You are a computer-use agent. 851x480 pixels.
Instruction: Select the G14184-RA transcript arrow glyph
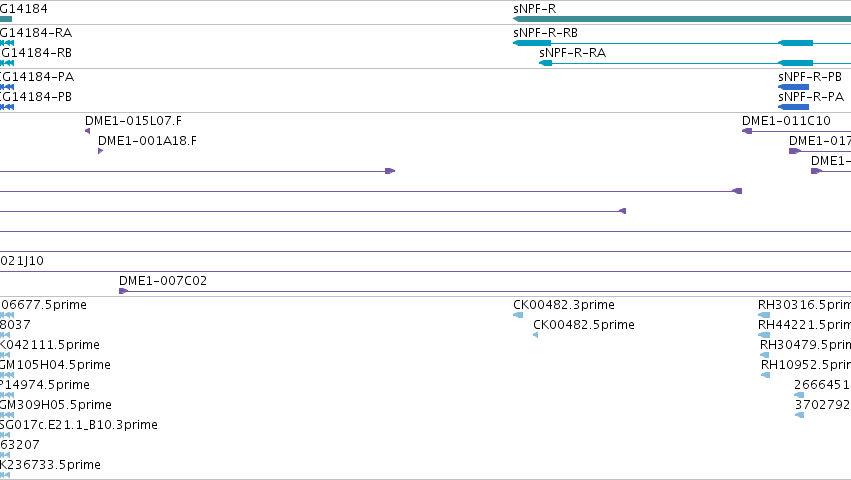[7, 43]
